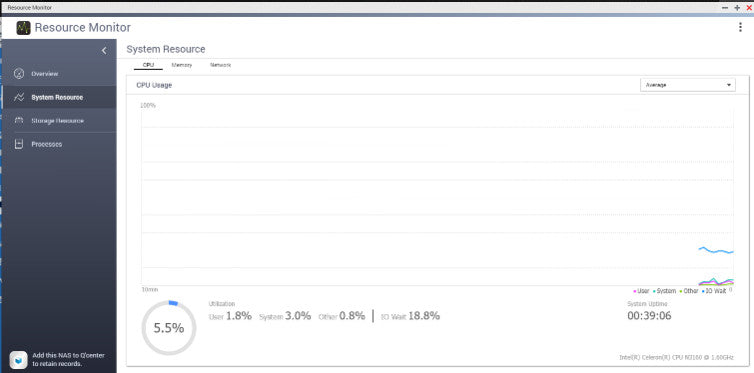This screenshot has height=373, width=754.
Task: Switch to the Memory tab
Action: [x=182, y=65]
